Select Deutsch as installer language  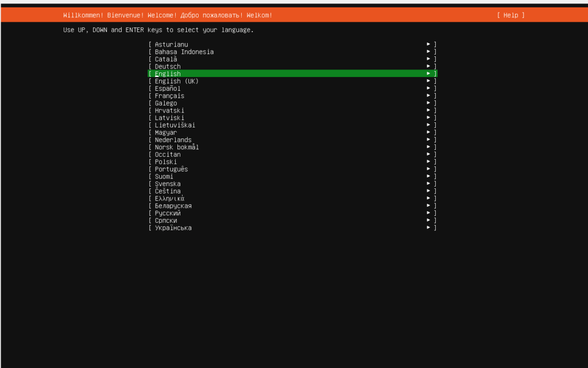[x=168, y=67]
